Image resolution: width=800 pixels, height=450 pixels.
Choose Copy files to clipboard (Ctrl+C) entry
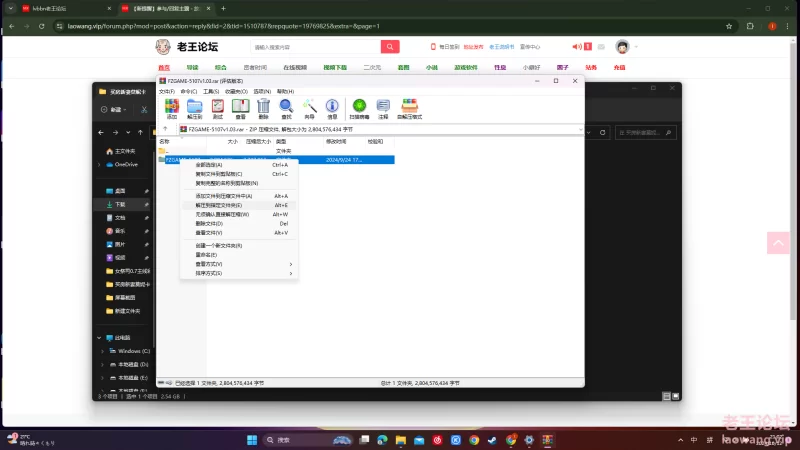[239, 174]
